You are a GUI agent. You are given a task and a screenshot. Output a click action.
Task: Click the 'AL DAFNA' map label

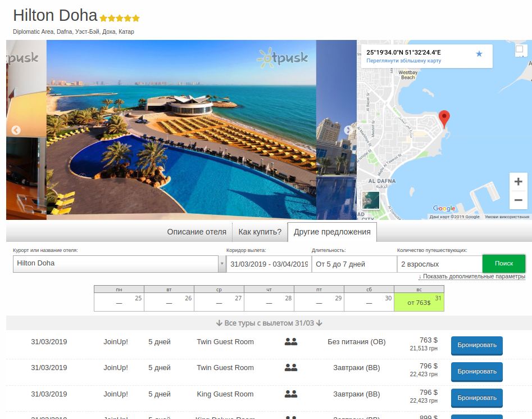point(382,181)
